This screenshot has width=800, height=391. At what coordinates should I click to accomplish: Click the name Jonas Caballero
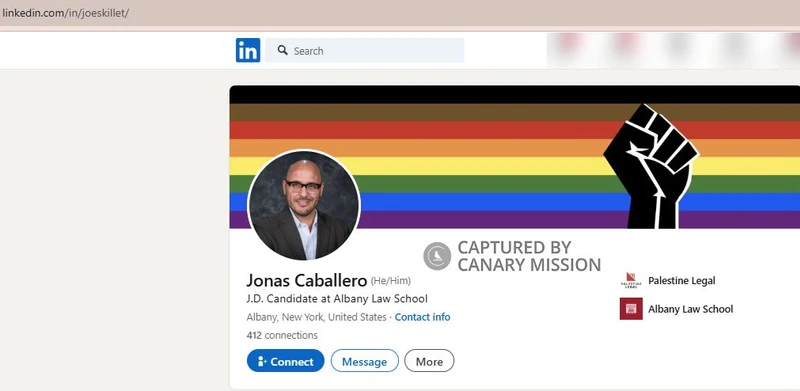pos(307,280)
